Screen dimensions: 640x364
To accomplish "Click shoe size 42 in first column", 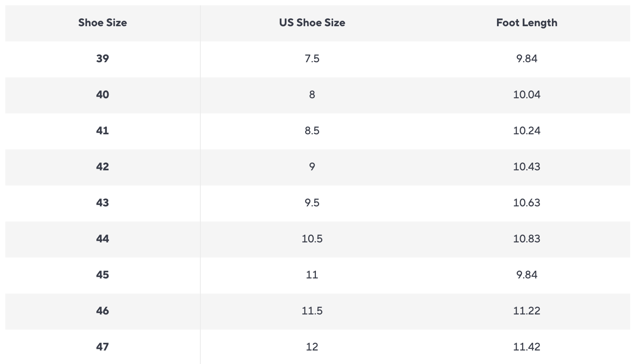I will [x=102, y=167].
